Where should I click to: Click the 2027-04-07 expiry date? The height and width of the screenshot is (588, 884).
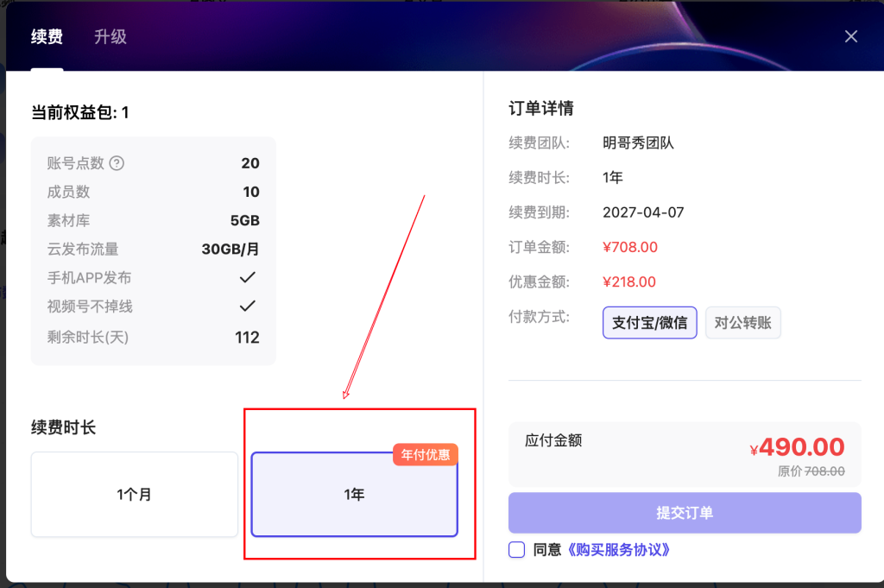643,212
